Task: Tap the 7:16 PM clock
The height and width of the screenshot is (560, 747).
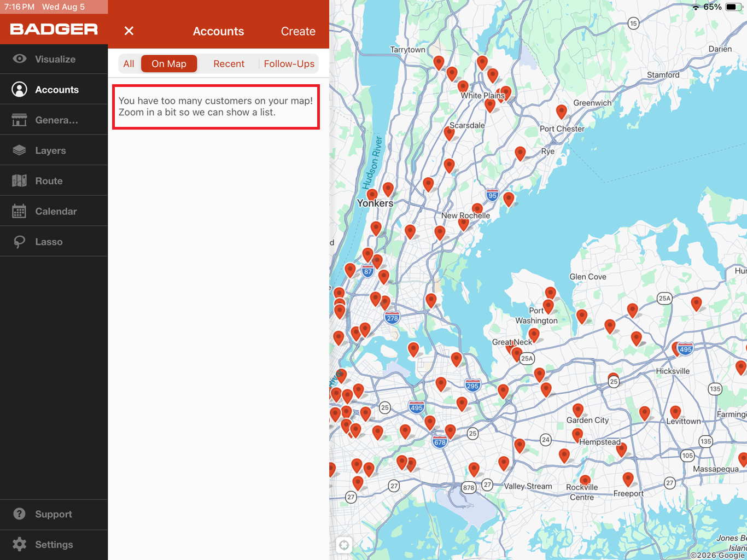Action: click(20, 7)
